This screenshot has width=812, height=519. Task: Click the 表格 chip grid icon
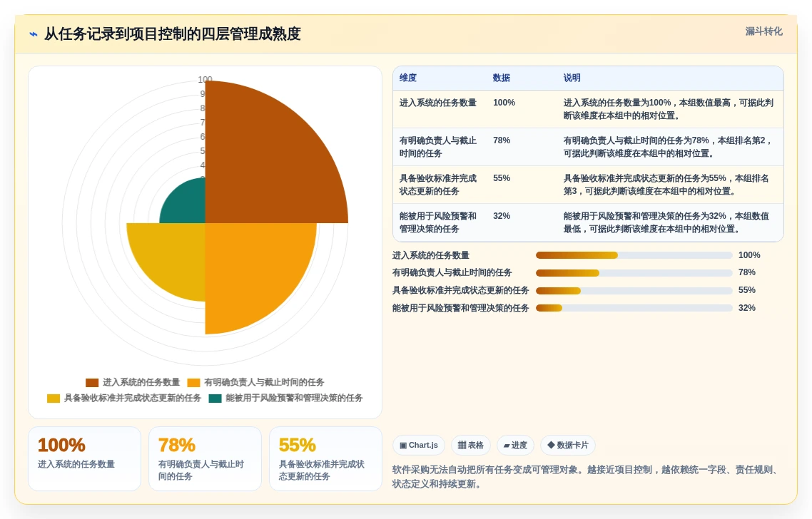462,445
